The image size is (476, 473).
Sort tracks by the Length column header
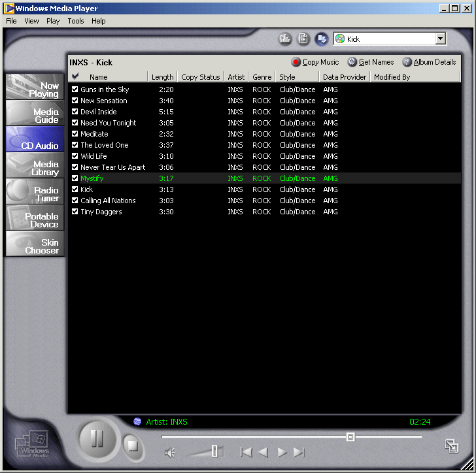tap(162, 77)
